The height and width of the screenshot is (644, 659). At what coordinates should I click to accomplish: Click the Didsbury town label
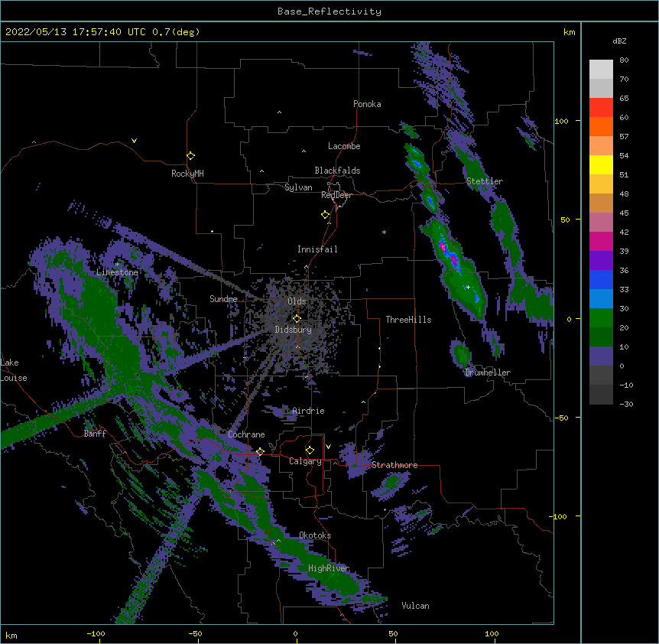(x=294, y=330)
